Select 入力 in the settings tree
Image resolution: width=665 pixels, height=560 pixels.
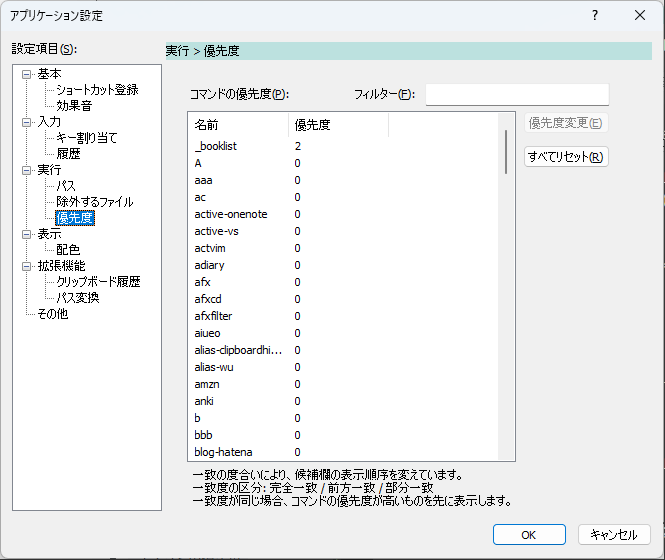[x=49, y=122]
